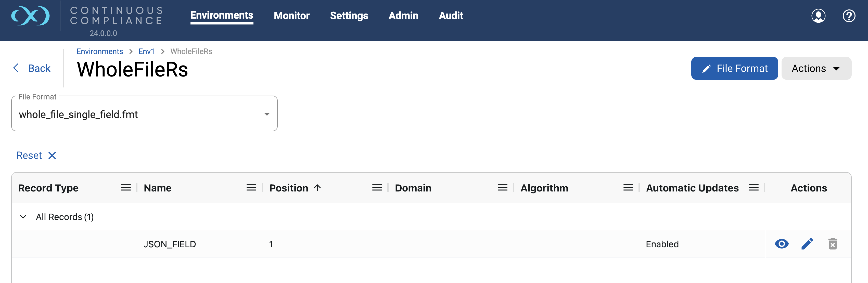Expand the Actions dropdown button
The height and width of the screenshot is (283, 868).
point(816,68)
